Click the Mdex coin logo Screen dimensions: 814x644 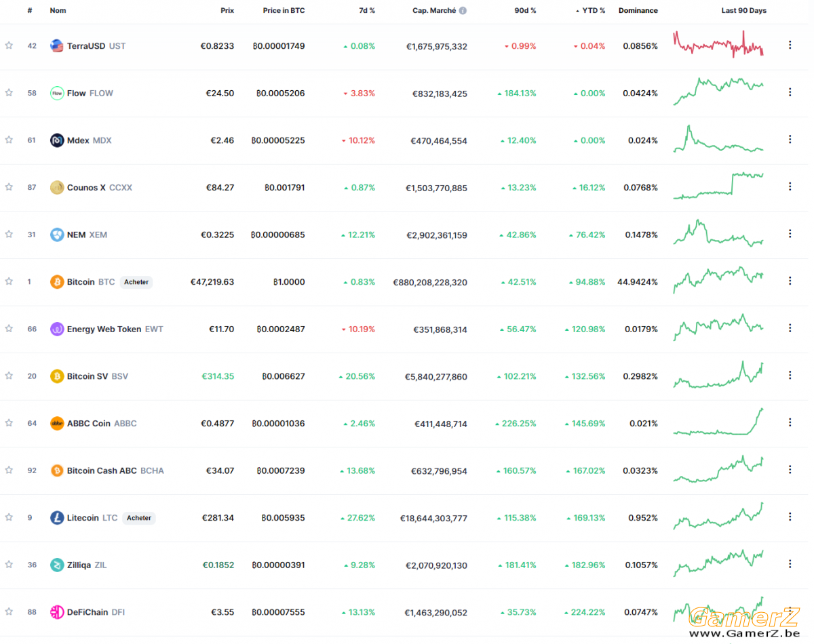(57, 140)
